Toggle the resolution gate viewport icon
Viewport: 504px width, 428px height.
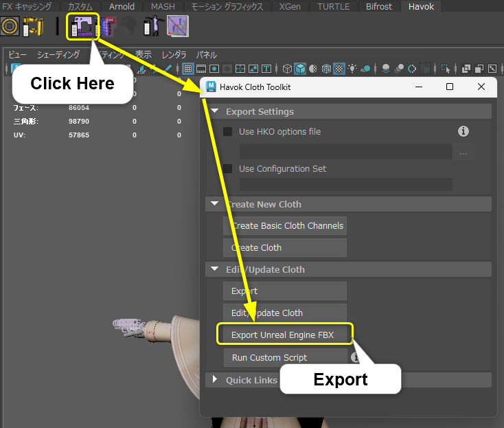[214, 69]
